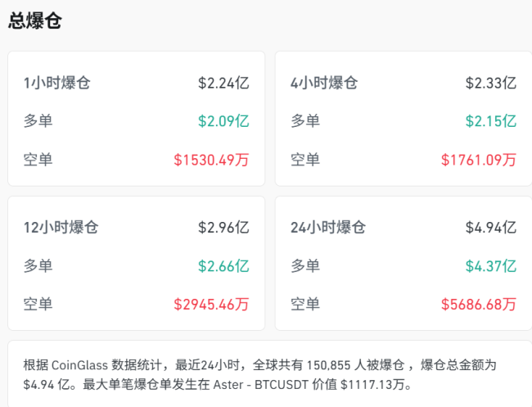Click the 总爆仓 section heading
The width and height of the screenshot is (532, 407).
(35, 22)
